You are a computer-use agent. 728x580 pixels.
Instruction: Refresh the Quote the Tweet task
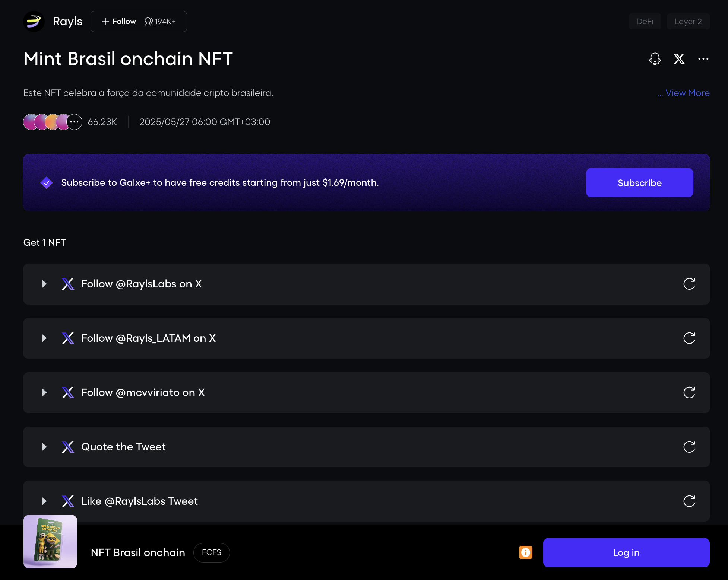(x=689, y=447)
